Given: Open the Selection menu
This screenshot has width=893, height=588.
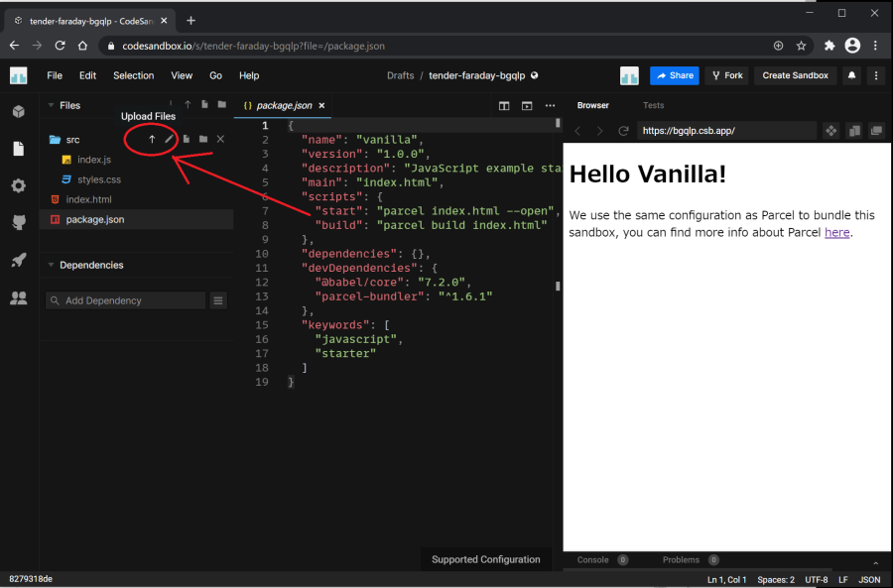Looking at the screenshot, I should [x=133, y=75].
